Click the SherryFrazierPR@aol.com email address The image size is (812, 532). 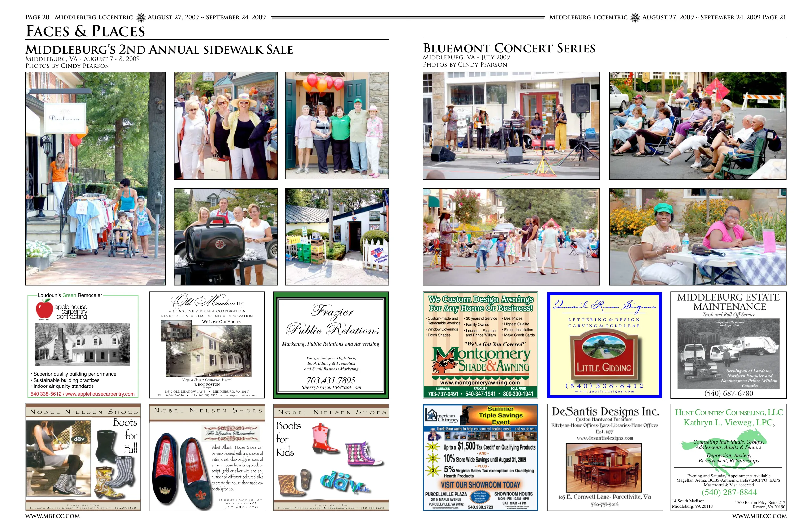pyautogui.click(x=331, y=388)
